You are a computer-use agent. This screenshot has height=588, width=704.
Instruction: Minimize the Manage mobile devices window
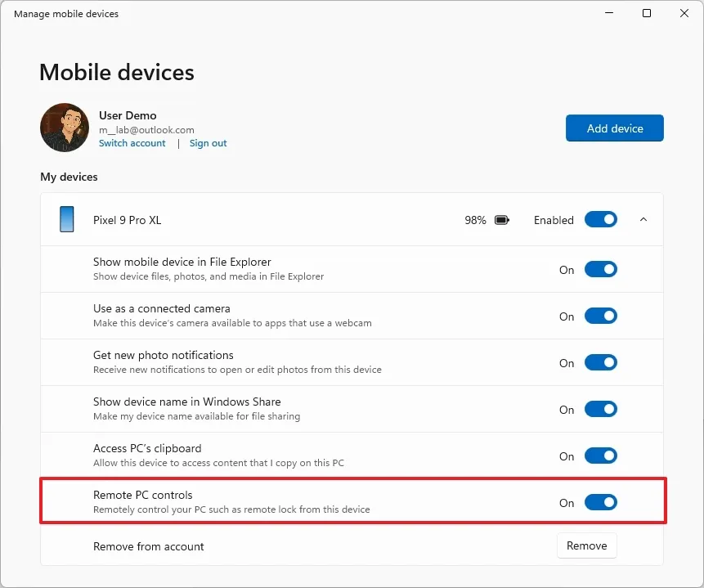tap(608, 13)
